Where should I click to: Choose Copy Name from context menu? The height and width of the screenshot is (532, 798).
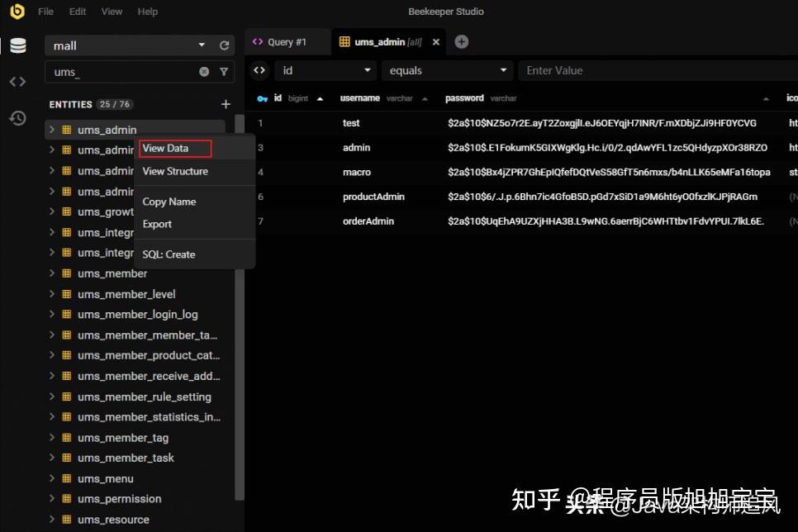pyautogui.click(x=194, y=202)
